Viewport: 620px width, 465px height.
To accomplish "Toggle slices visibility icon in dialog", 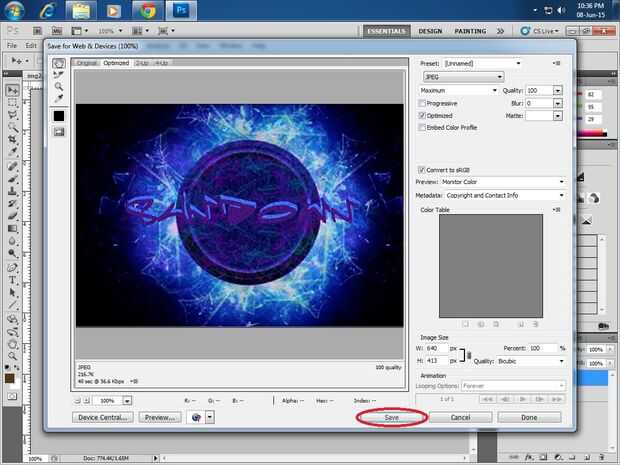I will tap(59, 132).
